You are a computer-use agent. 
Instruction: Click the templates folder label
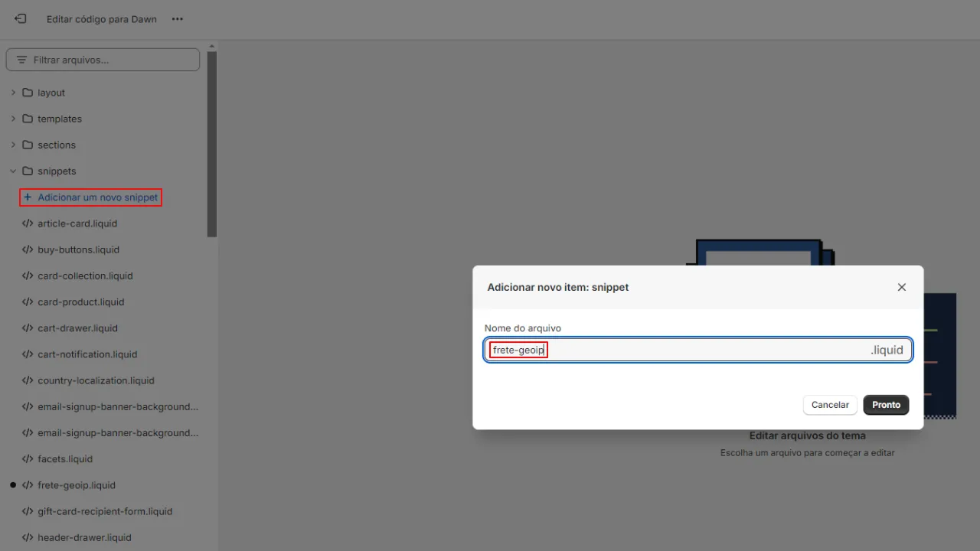[60, 119]
